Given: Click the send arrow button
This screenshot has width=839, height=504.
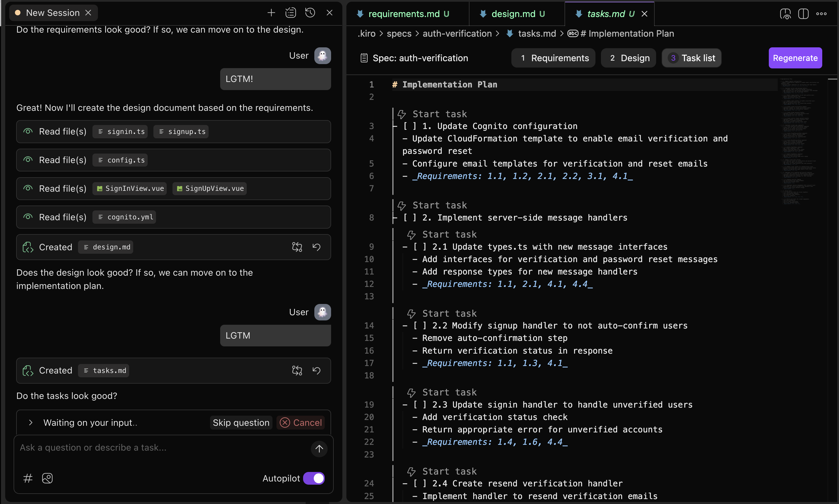Looking at the screenshot, I should 319,449.
